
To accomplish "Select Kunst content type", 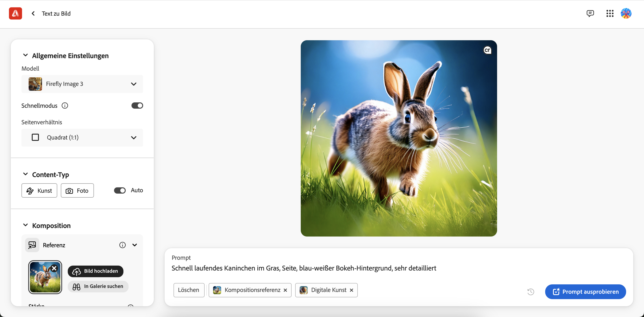I will (x=39, y=191).
